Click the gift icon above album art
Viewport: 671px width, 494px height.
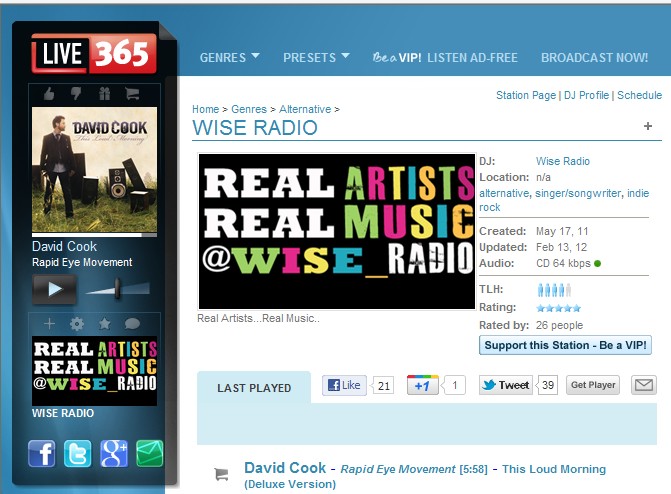(104, 93)
